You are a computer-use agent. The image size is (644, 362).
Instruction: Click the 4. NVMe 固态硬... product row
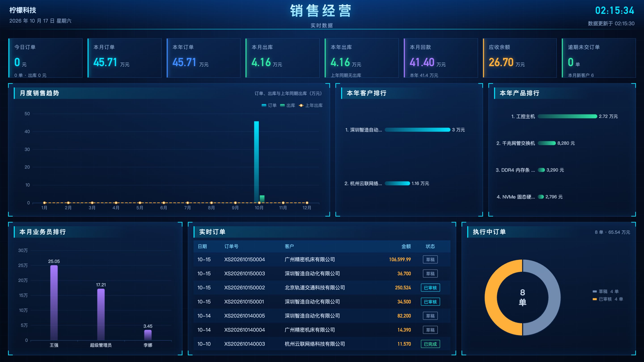click(530, 197)
